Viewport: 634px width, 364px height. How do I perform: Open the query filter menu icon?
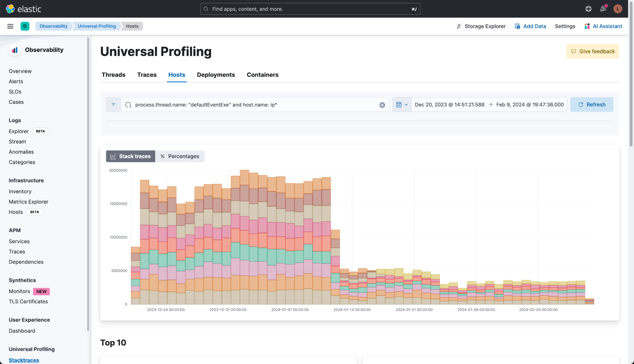[x=113, y=105]
